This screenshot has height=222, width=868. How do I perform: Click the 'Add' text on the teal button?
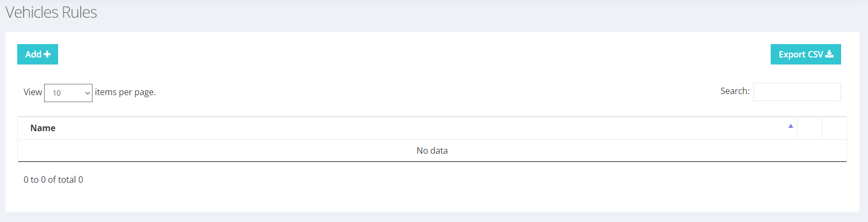33,54
